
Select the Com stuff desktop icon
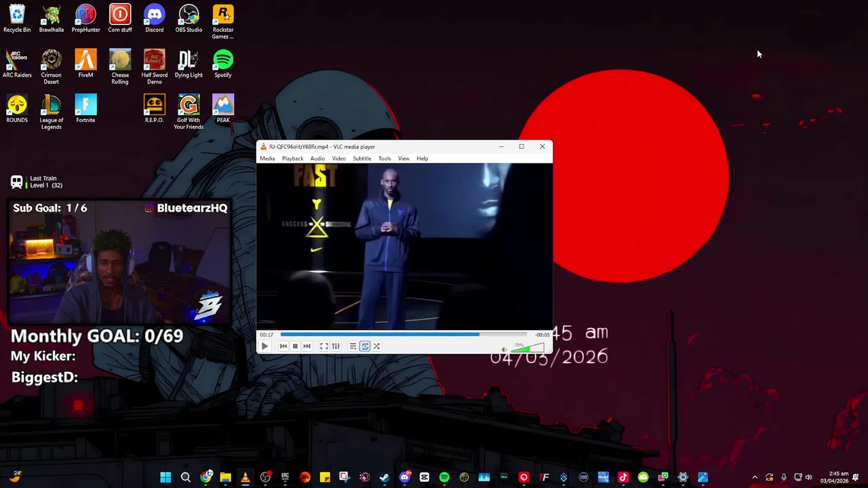click(x=120, y=19)
